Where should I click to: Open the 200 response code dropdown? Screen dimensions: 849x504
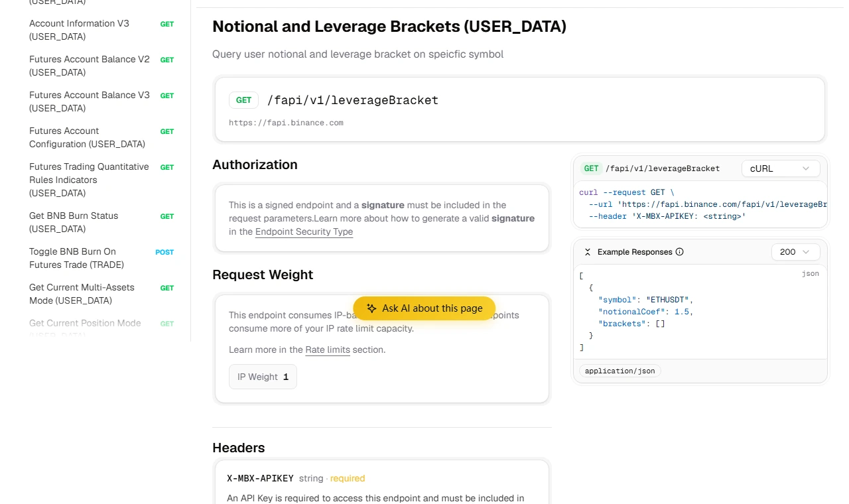[796, 252]
